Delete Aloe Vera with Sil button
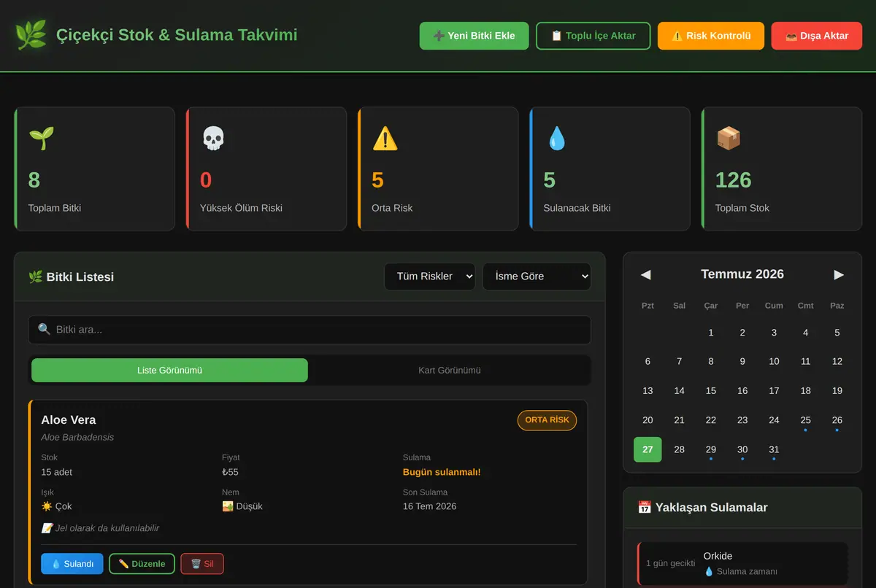The height and width of the screenshot is (588, 876). point(202,564)
